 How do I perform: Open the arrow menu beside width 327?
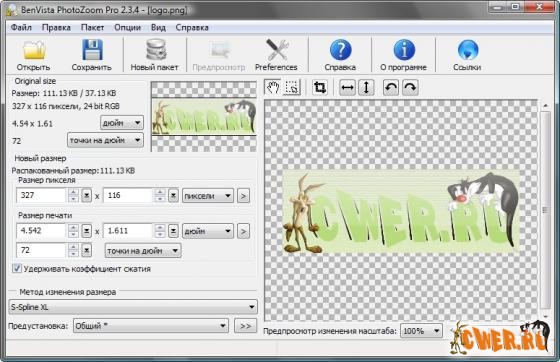coord(86,195)
